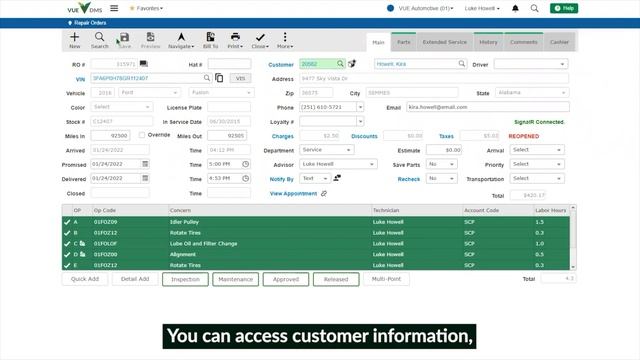Click the View Appointment link icon
Viewport: 640px width, 360px height.
(x=324, y=193)
